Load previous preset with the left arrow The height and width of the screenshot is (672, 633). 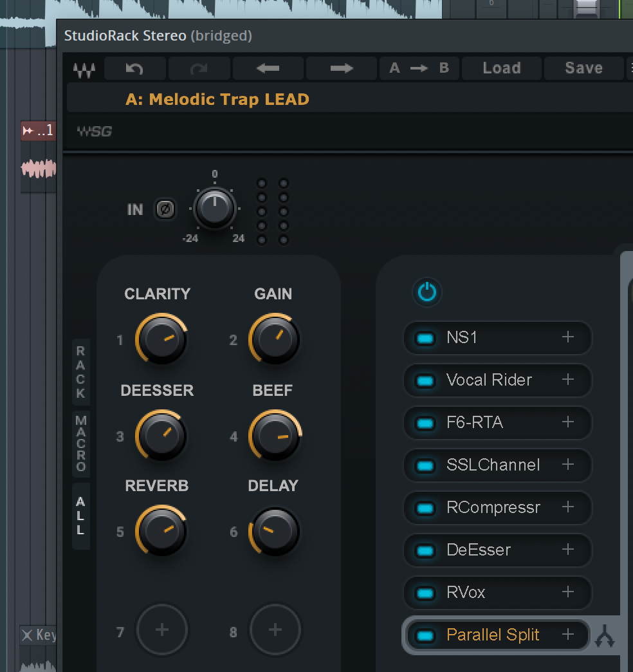(268, 68)
